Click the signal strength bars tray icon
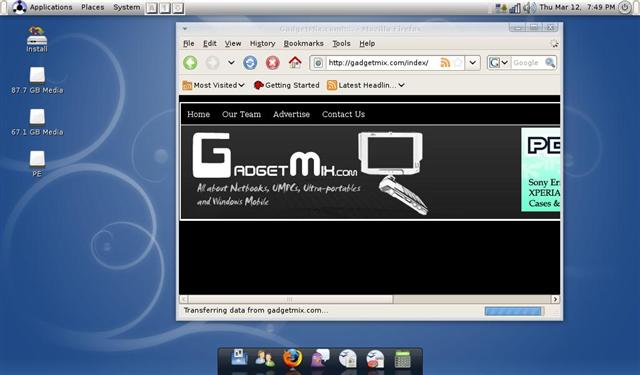640x375 pixels. coord(515,7)
